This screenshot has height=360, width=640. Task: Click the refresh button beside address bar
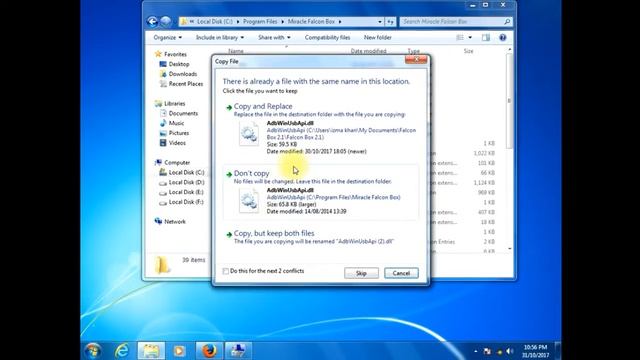(391, 22)
